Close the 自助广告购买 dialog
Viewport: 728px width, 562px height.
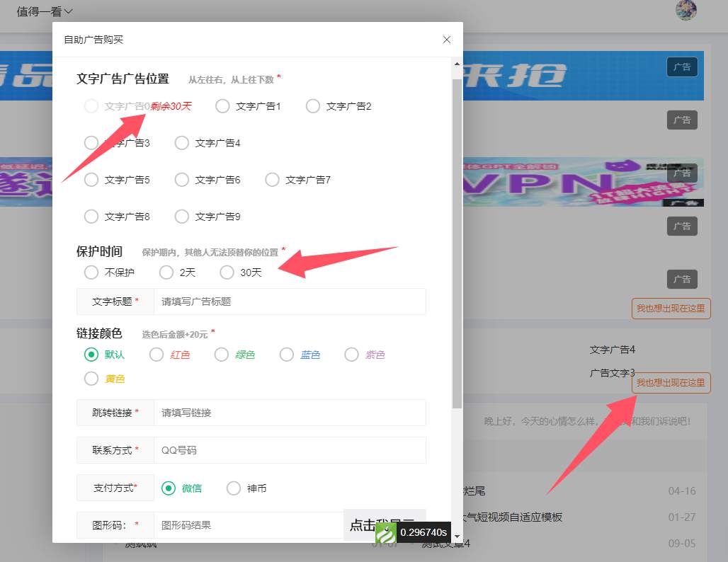pos(447,40)
